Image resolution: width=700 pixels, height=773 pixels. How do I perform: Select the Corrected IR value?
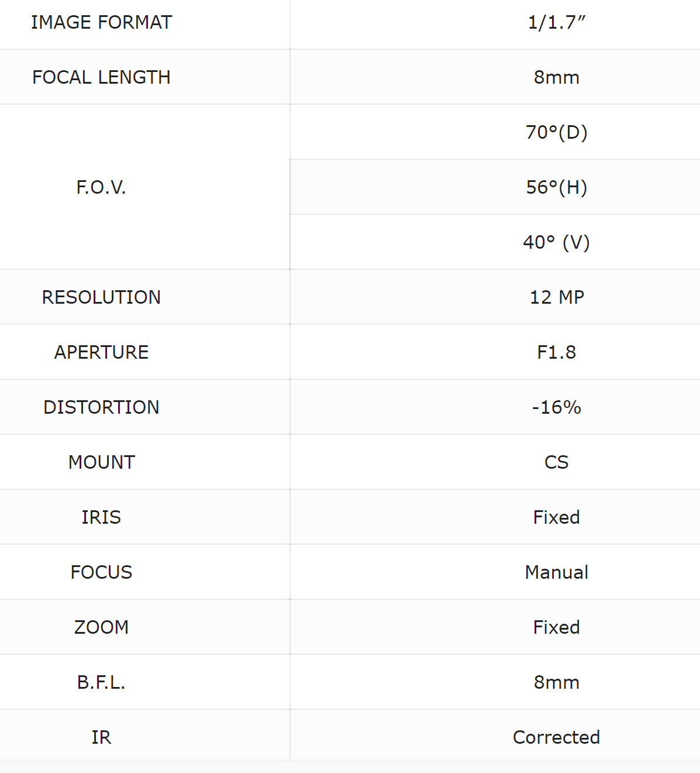point(556,737)
